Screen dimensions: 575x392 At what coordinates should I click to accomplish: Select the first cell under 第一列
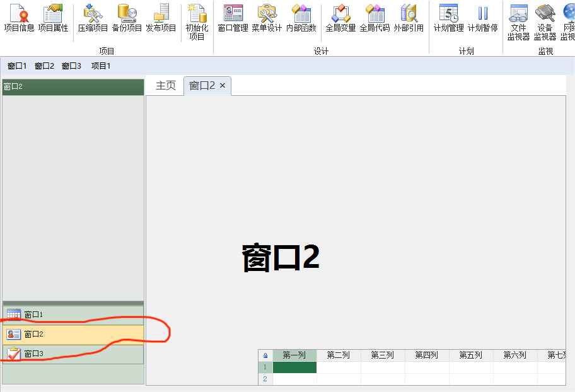(x=294, y=367)
